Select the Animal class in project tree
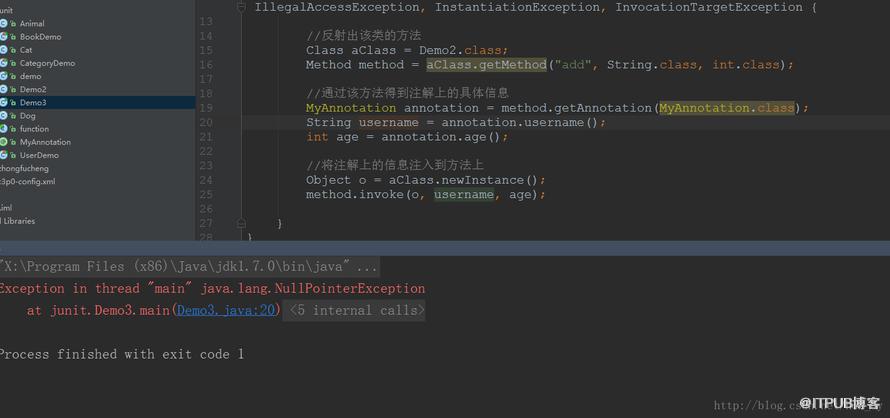 [32, 23]
